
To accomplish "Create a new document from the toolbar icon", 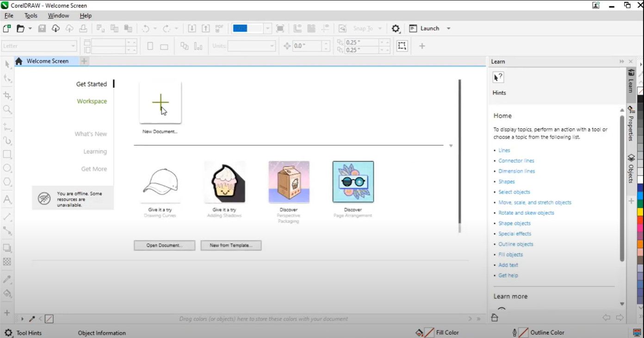I will (x=7, y=28).
